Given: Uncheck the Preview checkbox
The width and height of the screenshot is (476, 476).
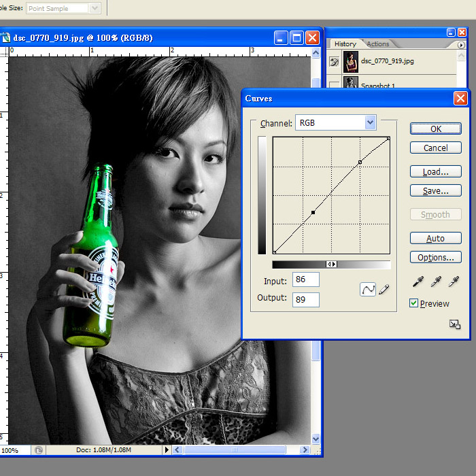Looking at the screenshot, I should pyautogui.click(x=413, y=303).
